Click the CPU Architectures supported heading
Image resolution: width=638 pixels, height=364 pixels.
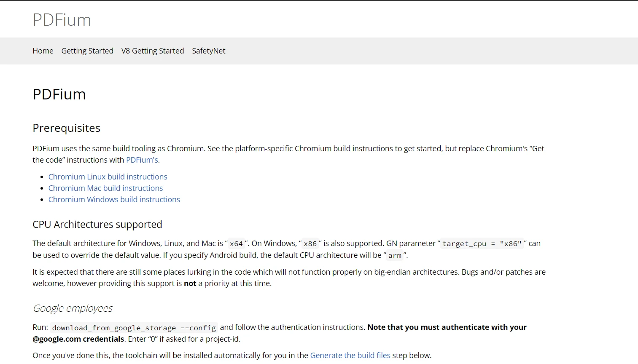[97, 225]
